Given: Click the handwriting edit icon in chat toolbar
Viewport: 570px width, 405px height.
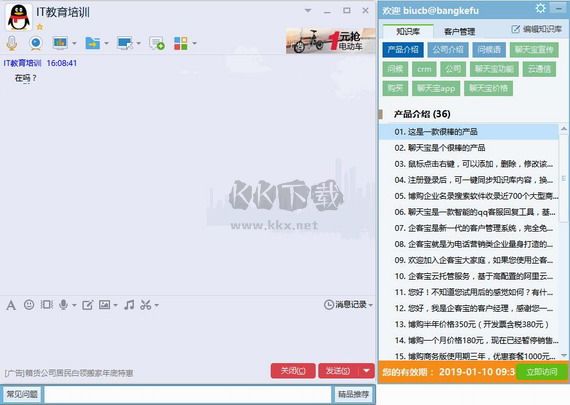Looking at the screenshot, I should click(x=87, y=305).
